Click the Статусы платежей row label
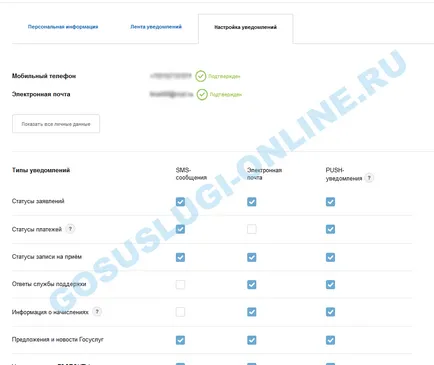Image resolution: width=434 pixels, height=365 pixels. pyautogui.click(x=37, y=229)
